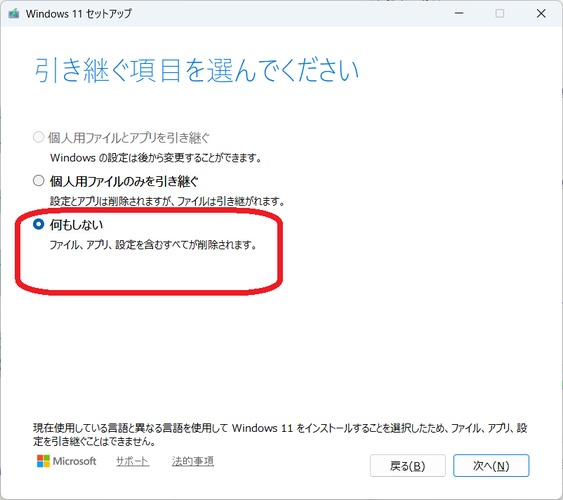Close the Windows 11 setup window
The width and height of the screenshot is (563, 500).
(541, 14)
